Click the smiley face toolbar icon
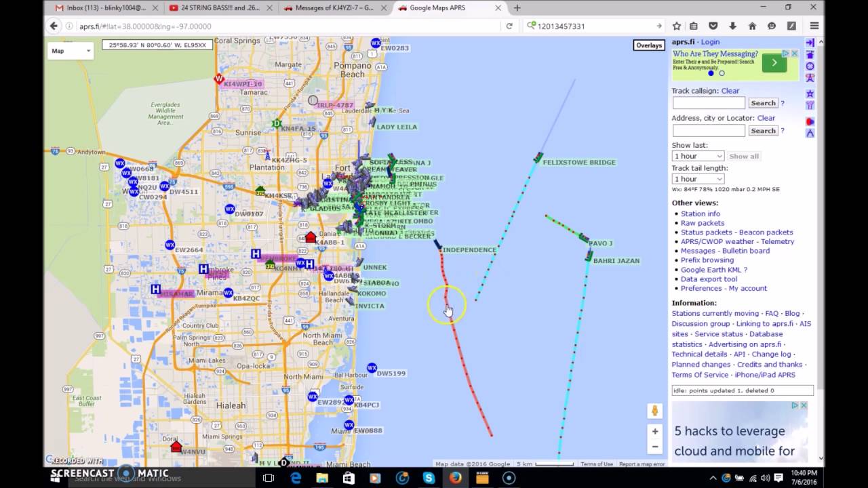This screenshot has height=488, width=868. [772, 26]
